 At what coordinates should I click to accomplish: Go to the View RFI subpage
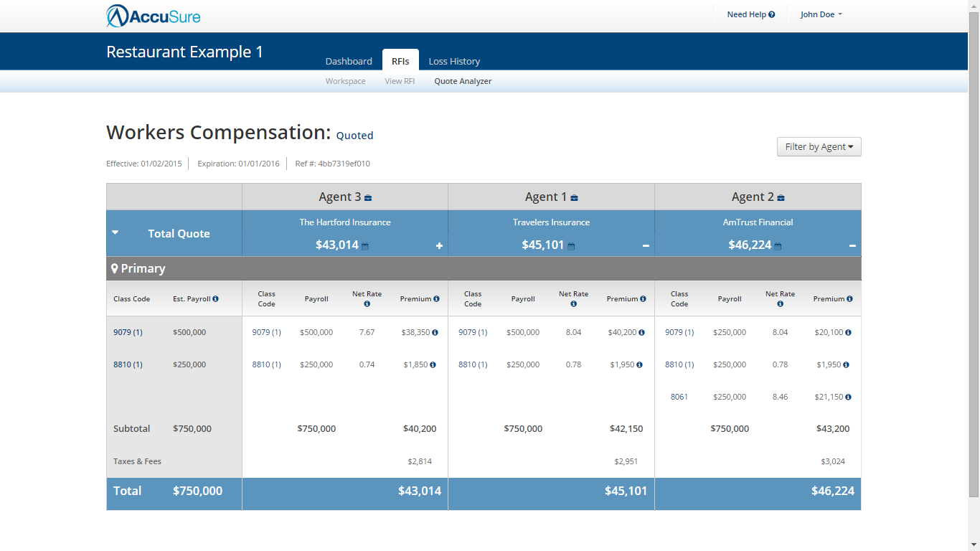(x=400, y=81)
